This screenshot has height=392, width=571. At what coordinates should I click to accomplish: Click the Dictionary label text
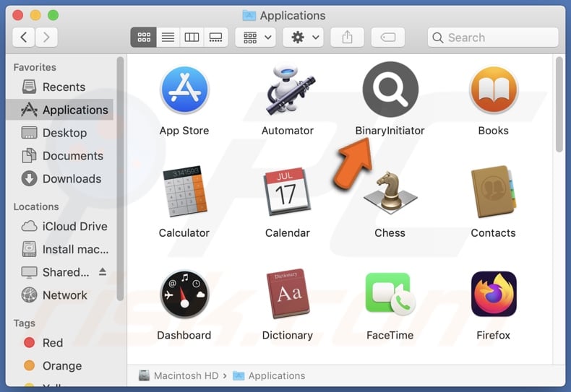coord(288,335)
